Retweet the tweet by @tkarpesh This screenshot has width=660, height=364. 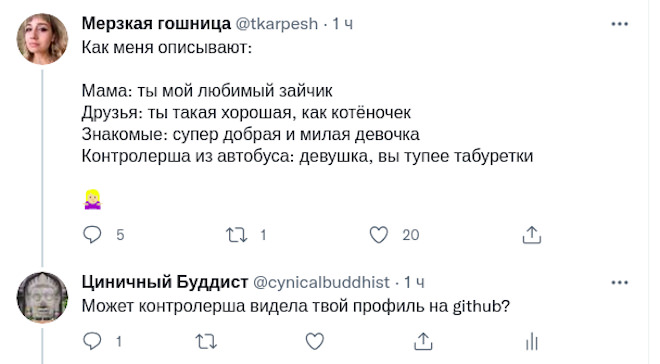pyautogui.click(x=236, y=235)
